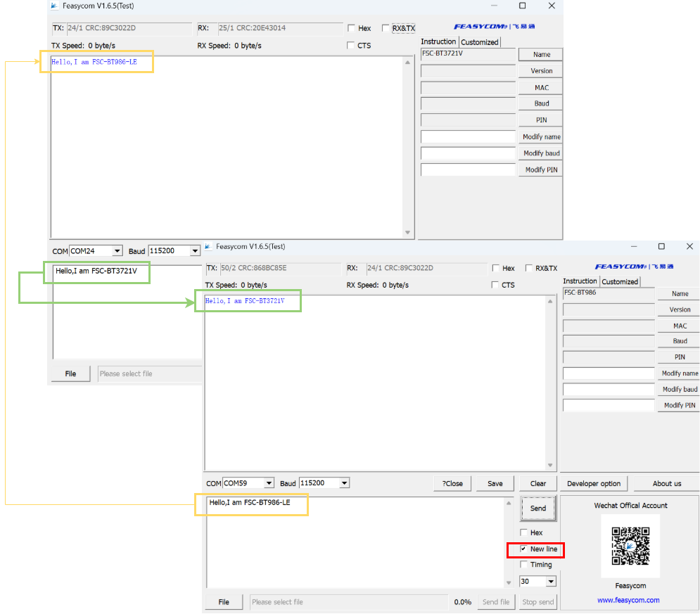Open the COM59 port dropdown

point(268,483)
